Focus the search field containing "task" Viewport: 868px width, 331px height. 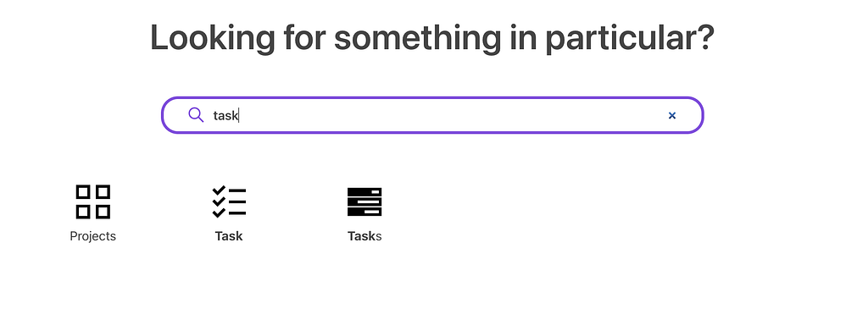(x=432, y=115)
